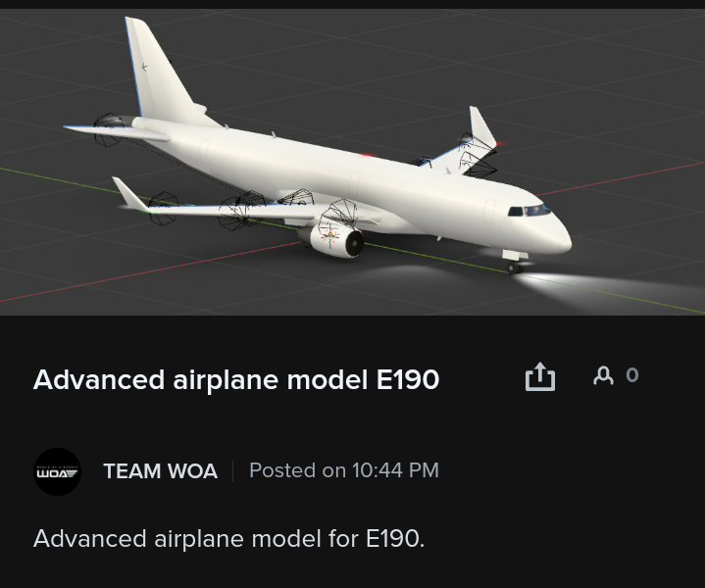Select the Advanced airplane model E190 title
The image size is (705, 588).
236,379
